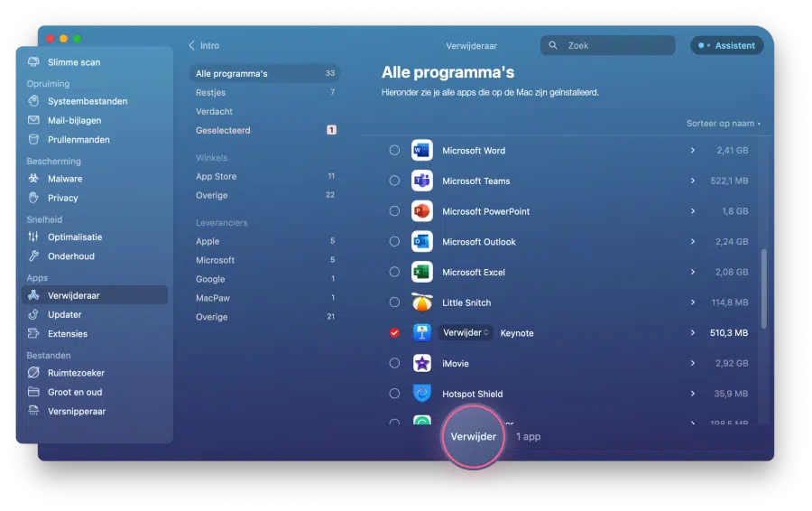Uncheck the Keynote checkbox
The width and height of the screenshot is (812, 511).
point(394,333)
